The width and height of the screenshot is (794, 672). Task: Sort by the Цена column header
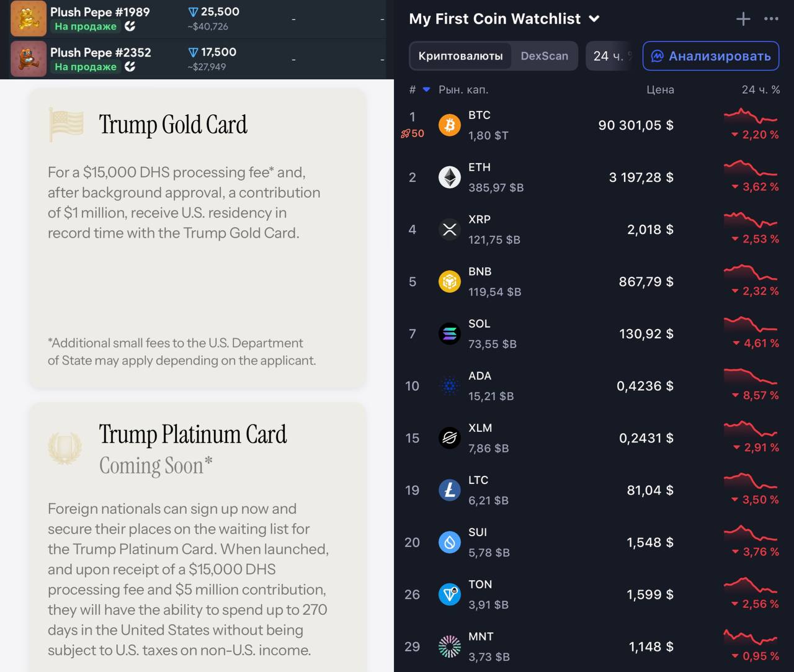[x=660, y=90]
